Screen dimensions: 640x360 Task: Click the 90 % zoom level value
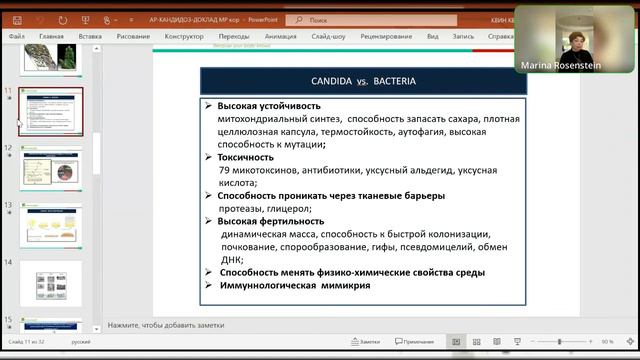pyautogui.click(x=607, y=342)
